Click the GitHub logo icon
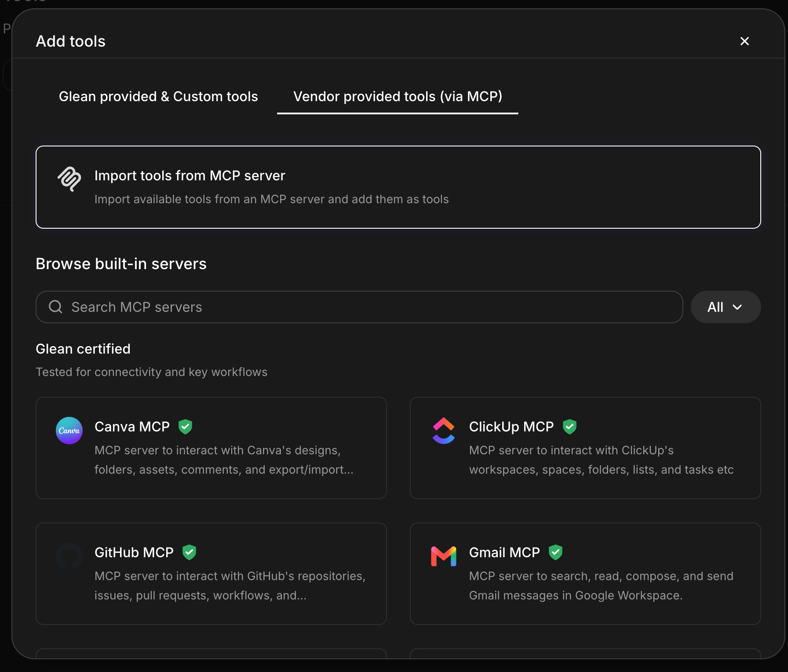This screenshot has height=672, width=788. [69, 556]
